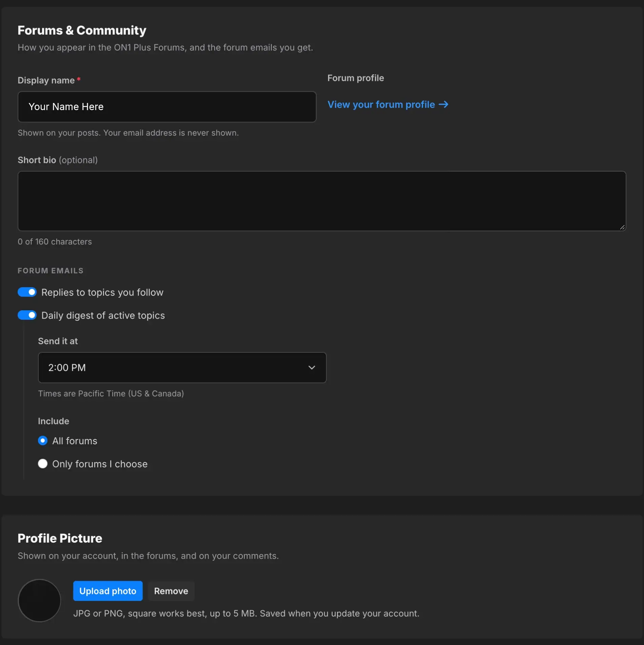Toggle Replies to topics you follow switch
This screenshot has height=645, width=644.
click(x=27, y=292)
